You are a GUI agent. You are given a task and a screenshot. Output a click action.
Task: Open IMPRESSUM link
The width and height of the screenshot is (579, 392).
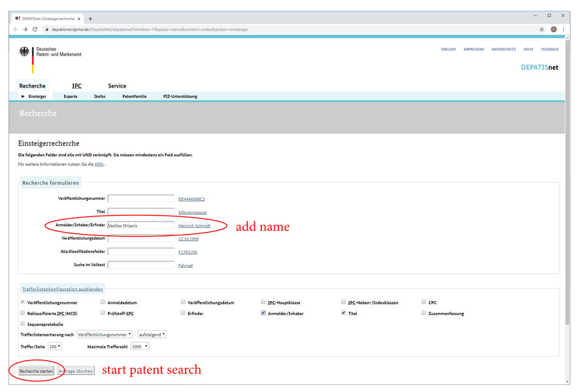pos(474,49)
